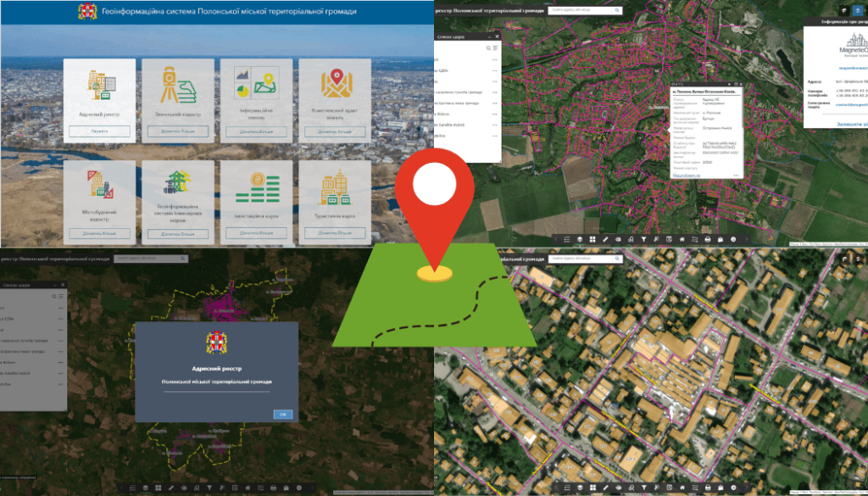The width and height of the screenshot is (868, 496).
Task: Open options for Satellite Hybrid layer in splash-dialog map
Action: pyautogui.click(x=60, y=373)
